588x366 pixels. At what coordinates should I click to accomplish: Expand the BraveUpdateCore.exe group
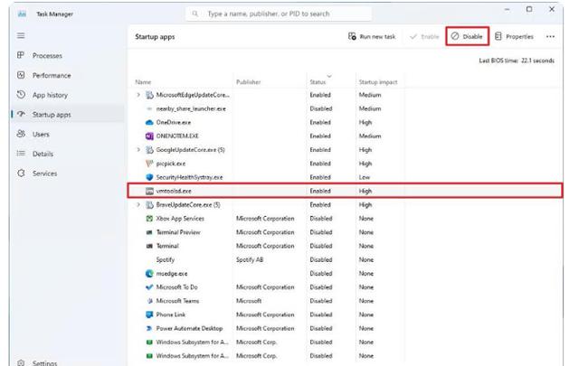138,205
